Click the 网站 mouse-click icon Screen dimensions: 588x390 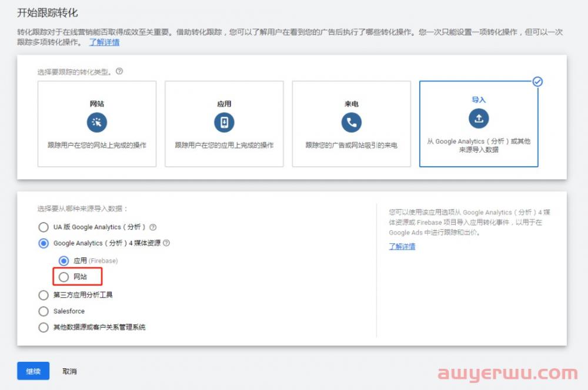96,122
